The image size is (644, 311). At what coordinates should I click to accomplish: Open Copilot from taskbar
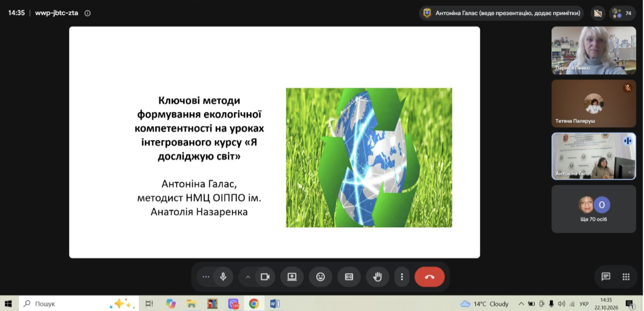pos(171,304)
